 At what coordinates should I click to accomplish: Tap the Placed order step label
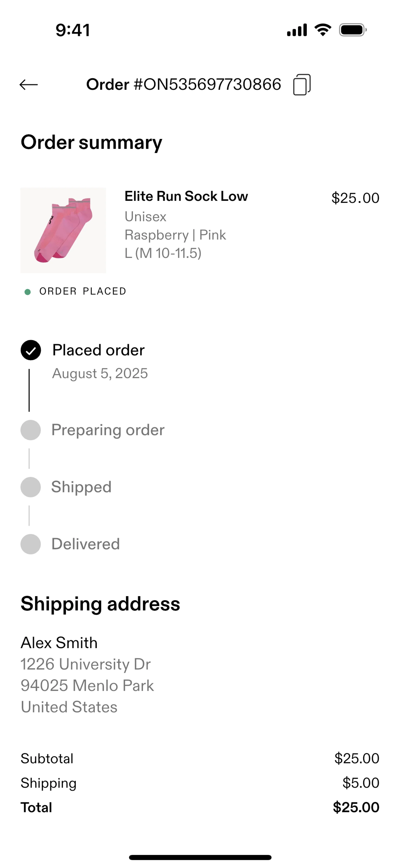tap(98, 350)
